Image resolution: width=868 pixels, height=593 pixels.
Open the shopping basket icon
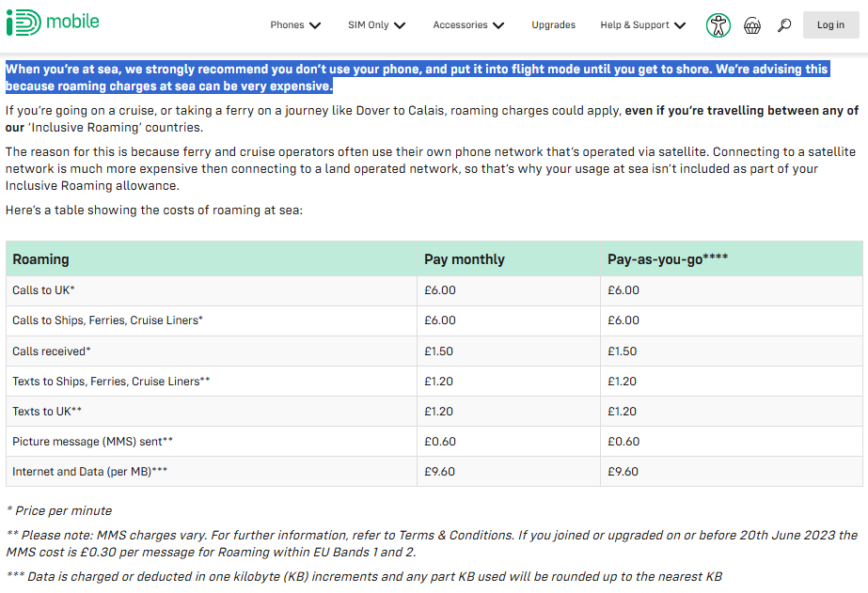pyautogui.click(x=751, y=25)
